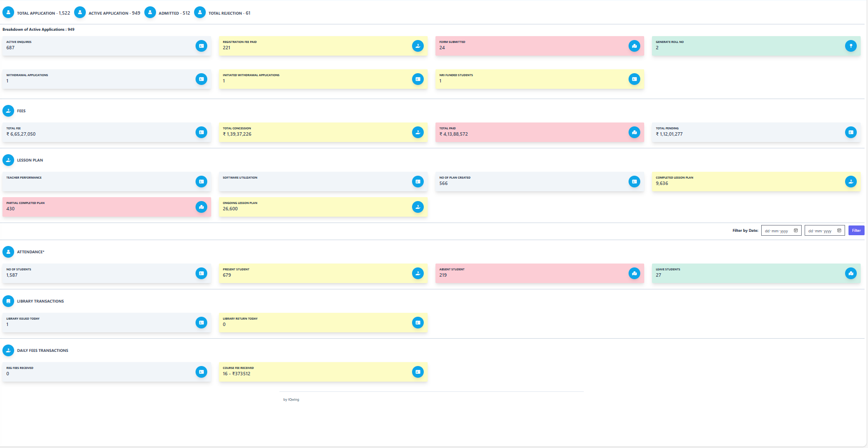Open the Course Fee Received icon
The width and height of the screenshot is (868, 448).
pos(418,372)
